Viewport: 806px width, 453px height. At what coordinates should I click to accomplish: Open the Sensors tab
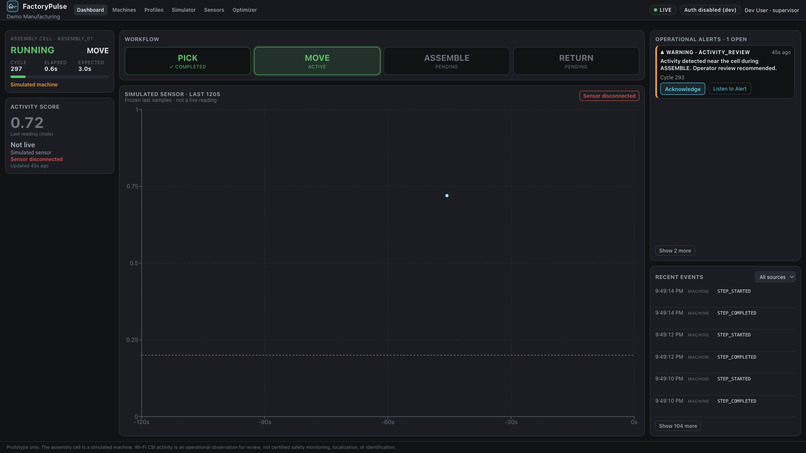click(x=214, y=10)
